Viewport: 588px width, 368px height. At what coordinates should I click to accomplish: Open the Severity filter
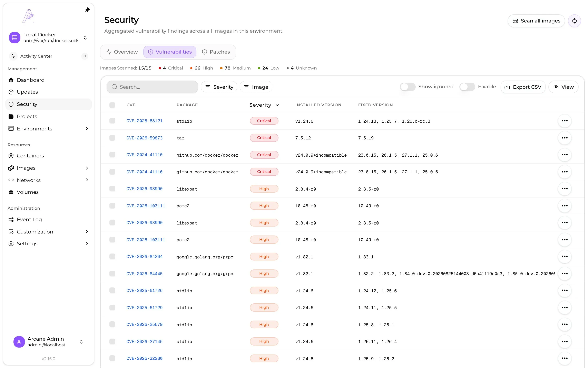coord(219,87)
